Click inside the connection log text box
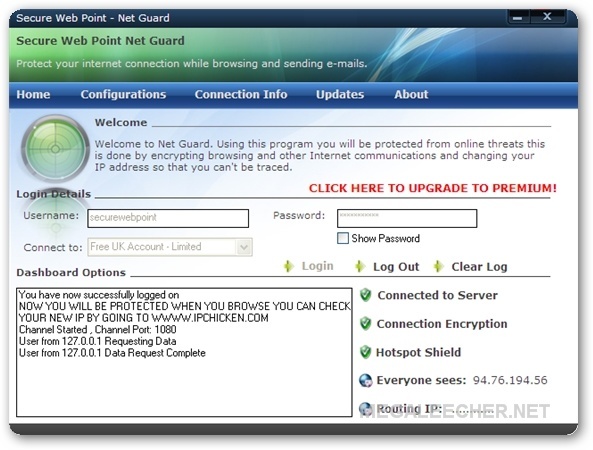The height and width of the screenshot is (450, 593). pos(184,352)
